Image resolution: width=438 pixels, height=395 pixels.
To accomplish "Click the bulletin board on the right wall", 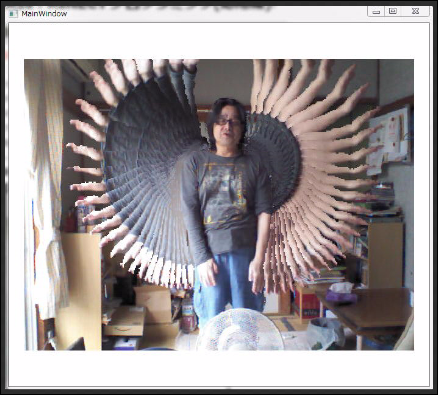I will [389, 138].
